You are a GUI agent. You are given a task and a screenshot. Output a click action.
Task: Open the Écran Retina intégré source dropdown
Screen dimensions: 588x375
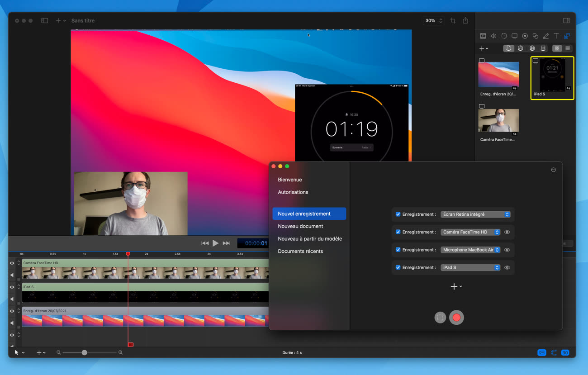click(x=475, y=214)
